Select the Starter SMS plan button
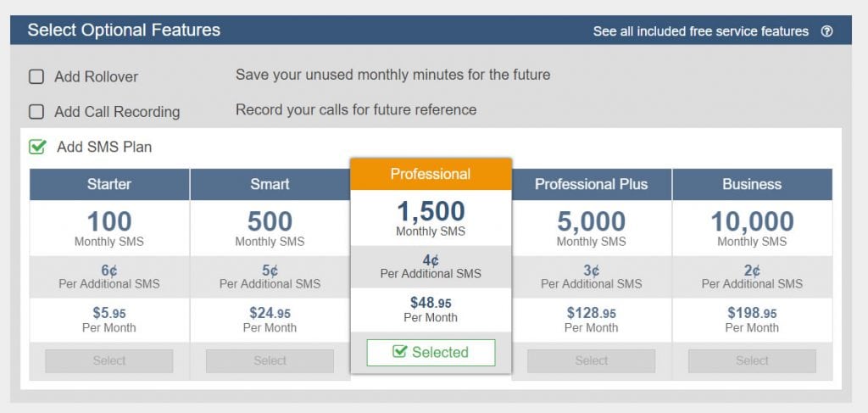Image resolution: width=868 pixels, height=413 pixels. (x=109, y=361)
